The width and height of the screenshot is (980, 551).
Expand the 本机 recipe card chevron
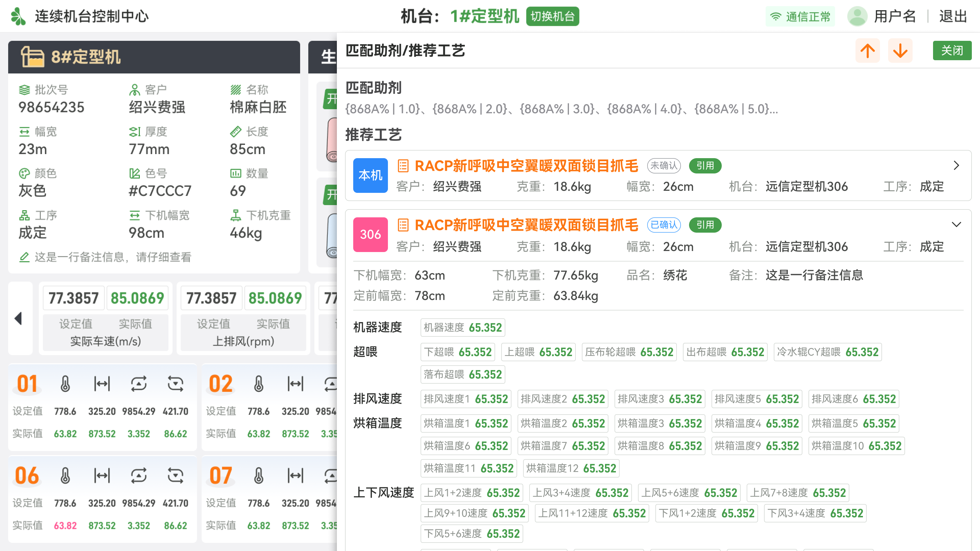pyautogui.click(x=956, y=166)
